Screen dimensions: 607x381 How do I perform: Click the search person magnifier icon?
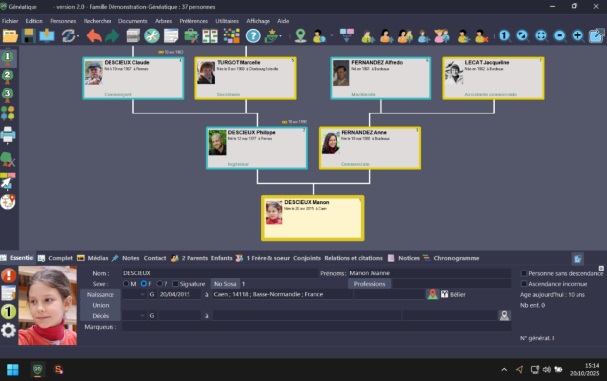319,36
